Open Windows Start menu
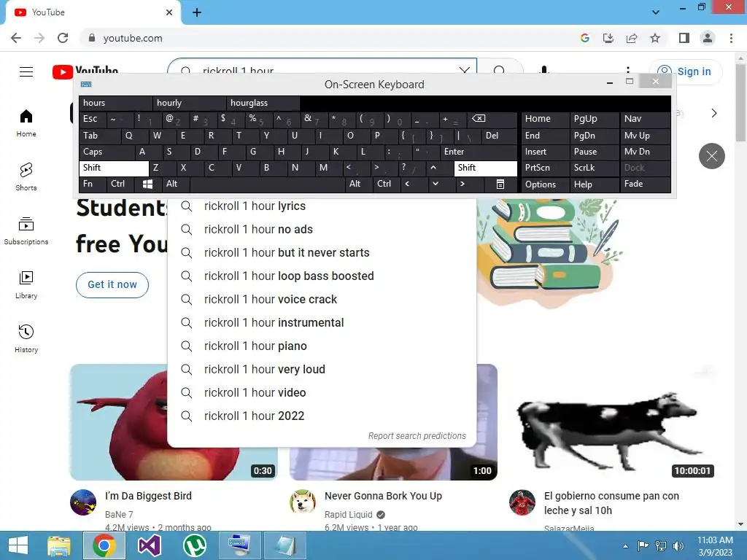The image size is (747, 560). point(18,545)
